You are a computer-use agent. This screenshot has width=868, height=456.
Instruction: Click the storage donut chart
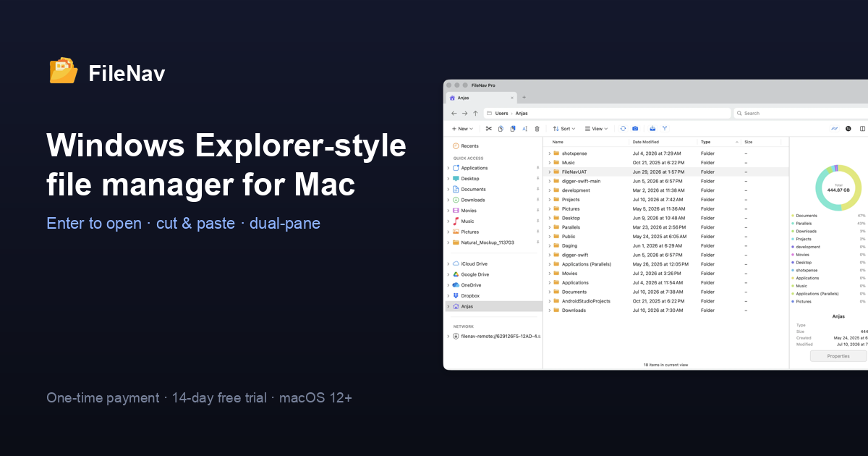[838, 187]
